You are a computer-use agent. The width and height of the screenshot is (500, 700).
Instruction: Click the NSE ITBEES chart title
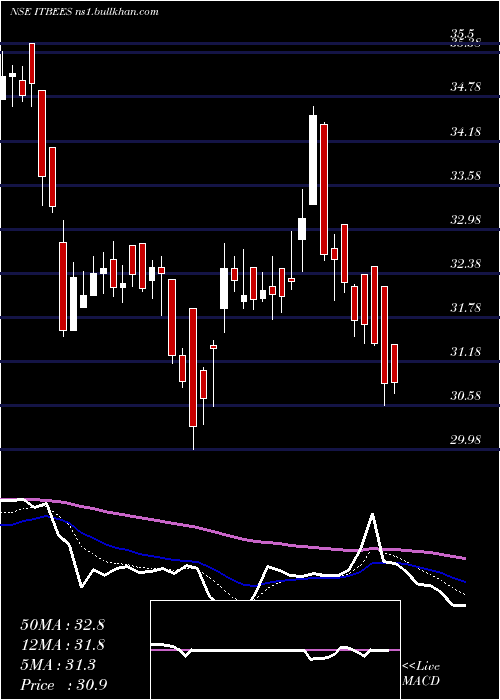coord(84,11)
